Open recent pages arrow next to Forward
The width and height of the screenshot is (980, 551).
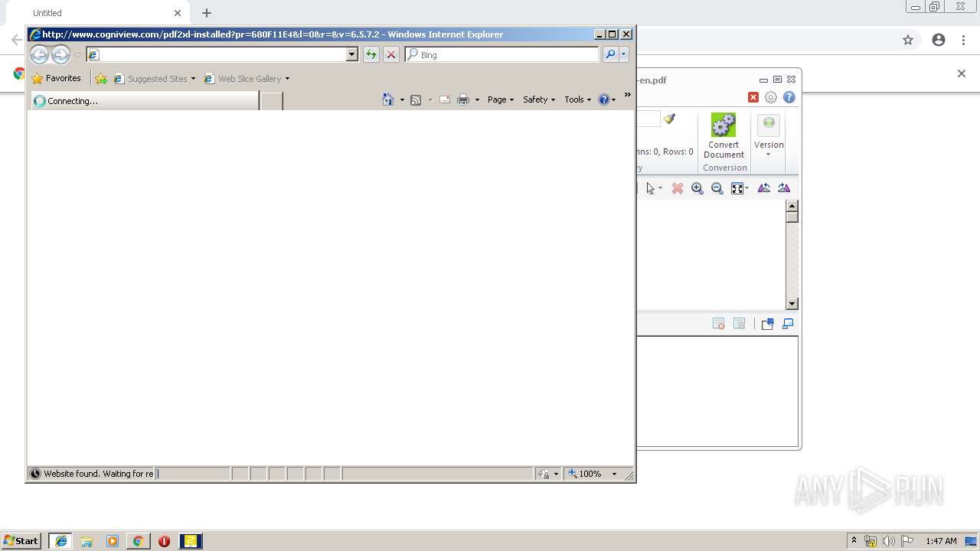tap(77, 55)
